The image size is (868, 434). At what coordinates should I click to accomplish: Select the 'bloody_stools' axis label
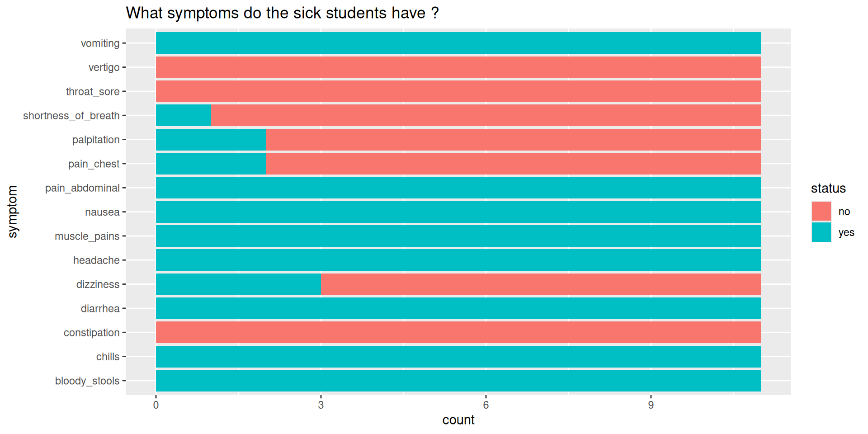click(87, 381)
